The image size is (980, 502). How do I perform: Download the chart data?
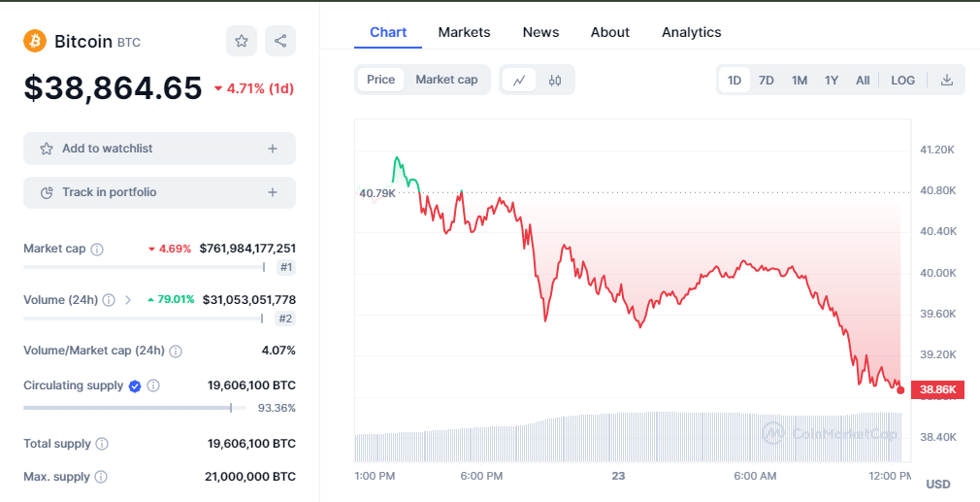[x=947, y=80]
